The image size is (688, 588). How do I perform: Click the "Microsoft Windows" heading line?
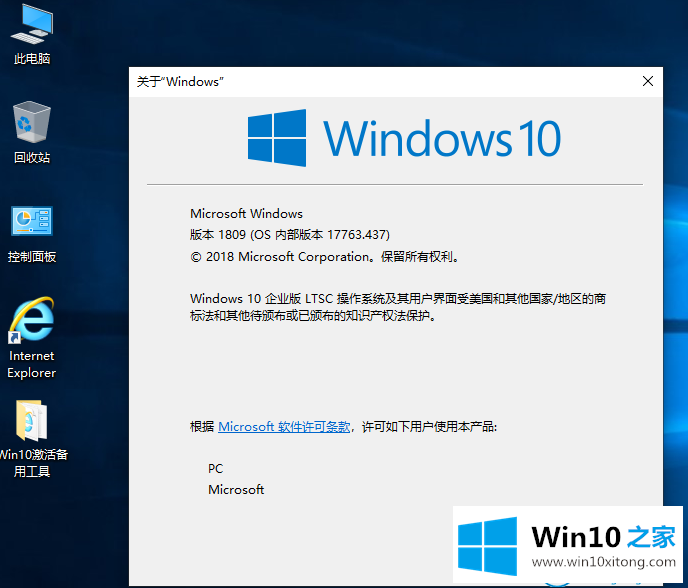click(246, 214)
